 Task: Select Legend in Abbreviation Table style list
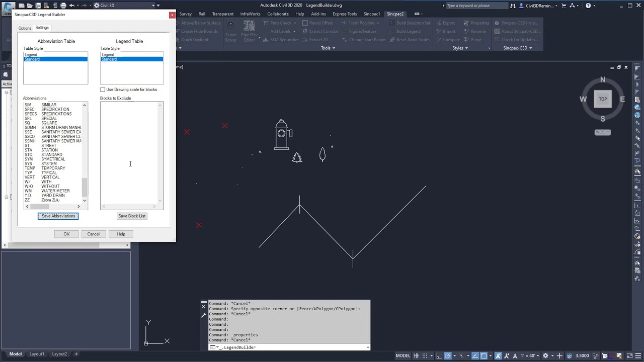55,54
